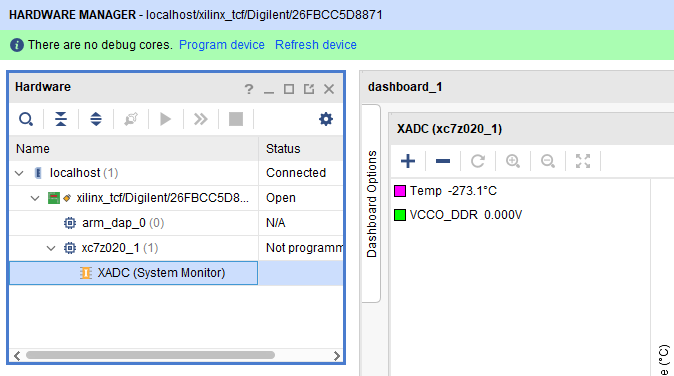Screen dimensions: 674x376
Task: Click the green VCCO_DDR color swatch
Action: pos(400,215)
